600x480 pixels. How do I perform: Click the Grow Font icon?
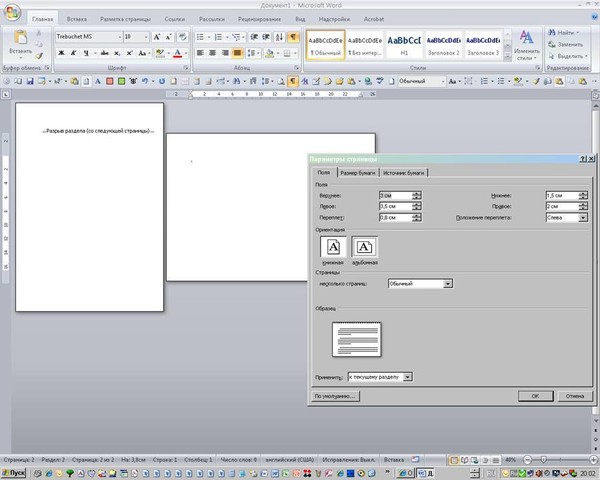coord(157,37)
